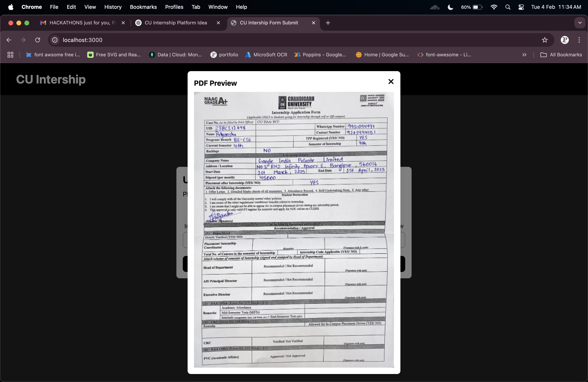Open the Chrome profile avatar
The image size is (588, 382).
point(565,40)
